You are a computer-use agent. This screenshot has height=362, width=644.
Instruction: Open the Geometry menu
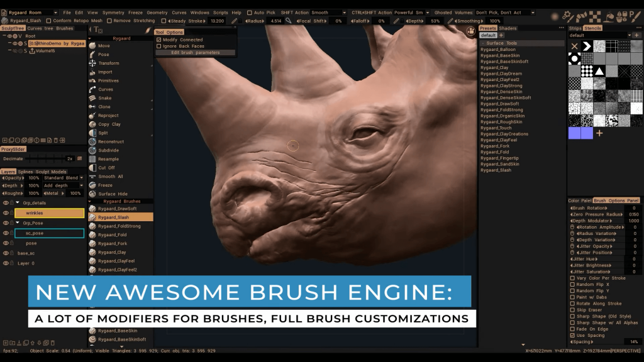(157, 13)
